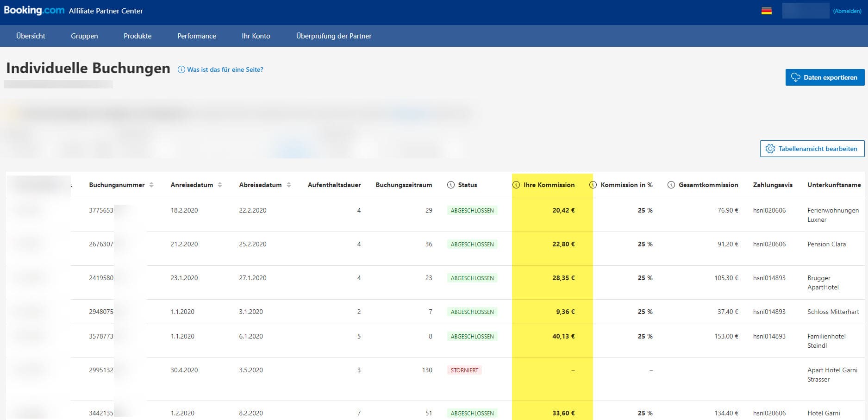Open Überprüfung der Partner menu
Screen dimensions: 868x420
[x=334, y=36]
